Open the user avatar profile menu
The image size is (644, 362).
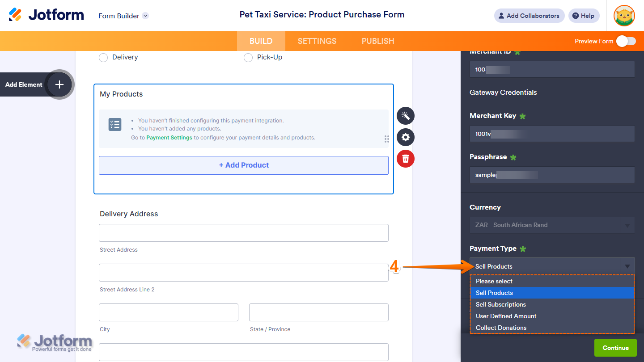(624, 16)
